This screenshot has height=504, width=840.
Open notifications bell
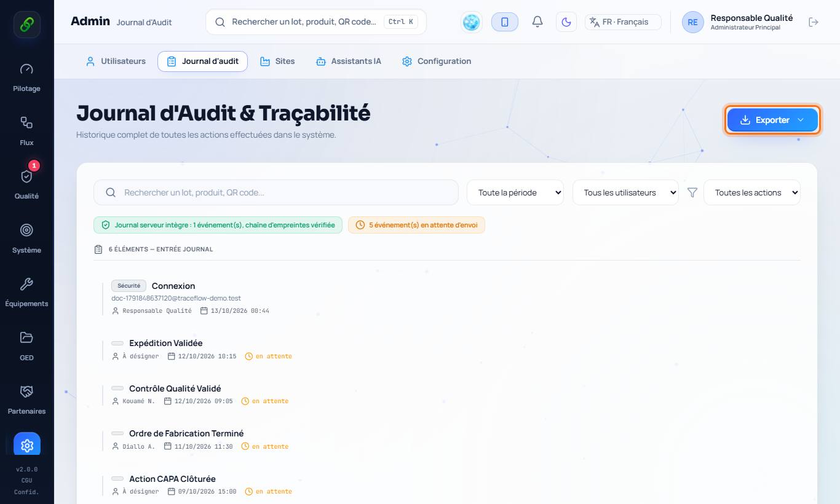coord(537,22)
